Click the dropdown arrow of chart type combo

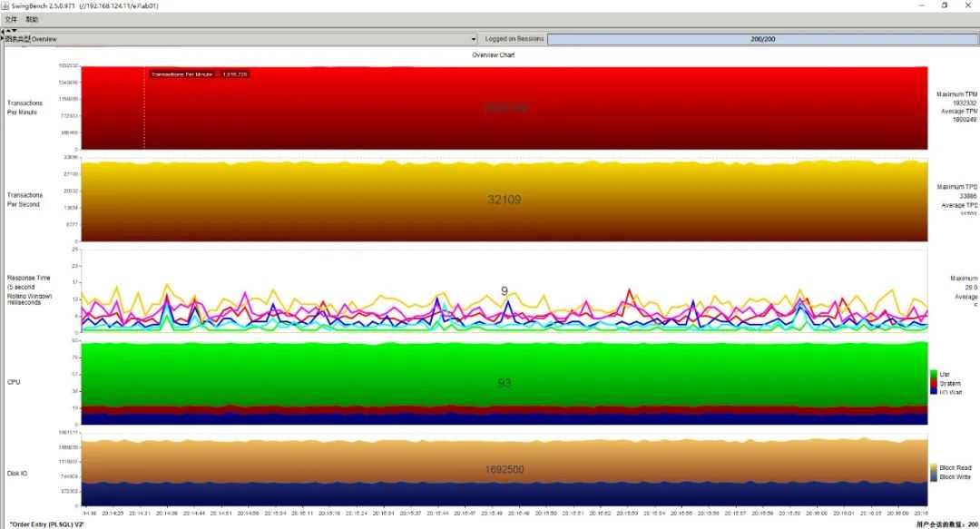473,39
